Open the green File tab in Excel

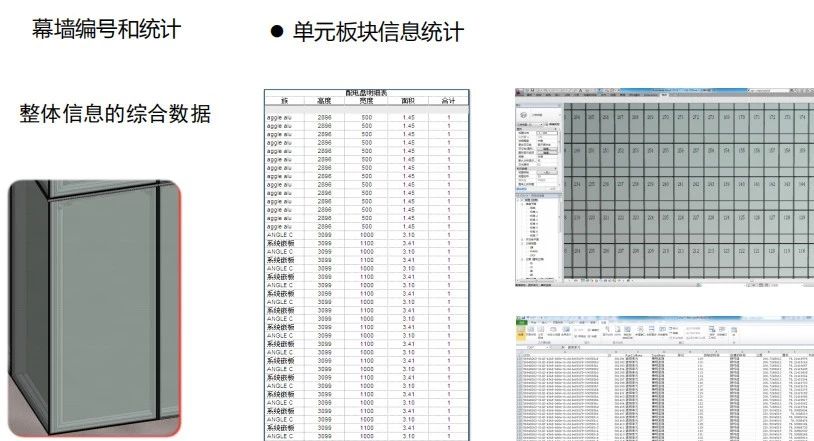point(521,322)
